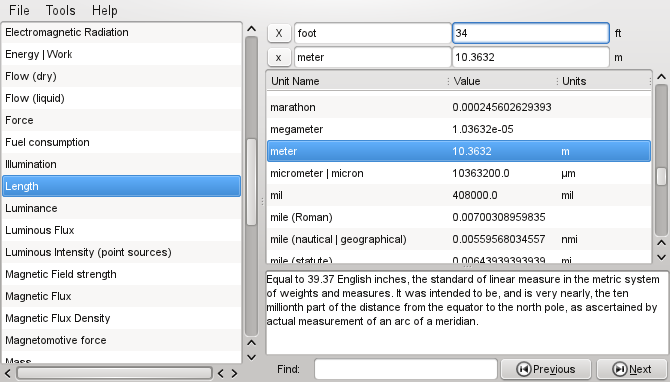Select Energy | Work category
The image size is (670, 382).
(x=121, y=54)
